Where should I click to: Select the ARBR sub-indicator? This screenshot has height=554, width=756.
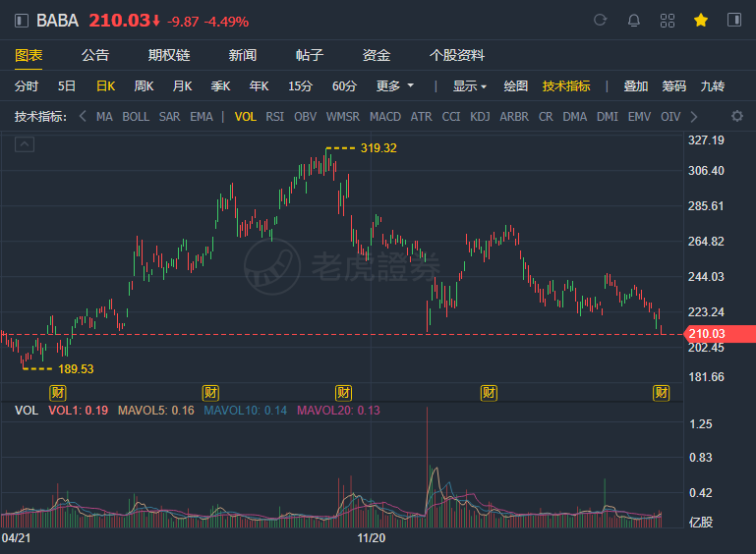(514, 117)
